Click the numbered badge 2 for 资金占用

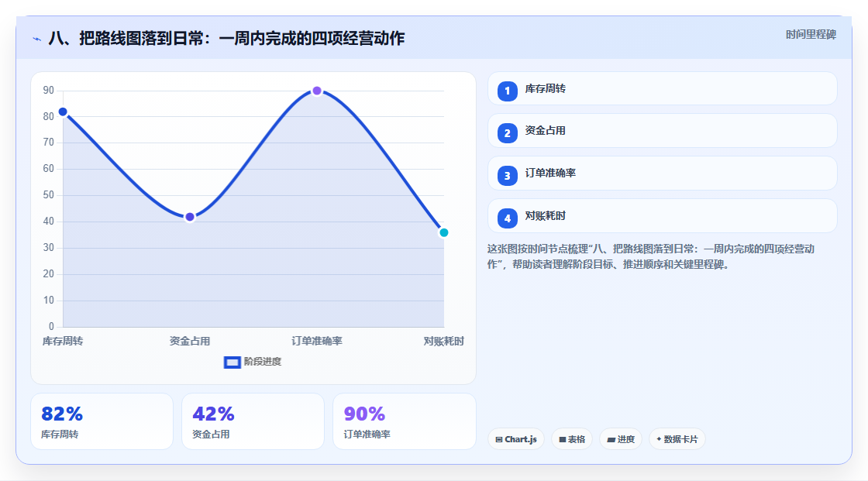coord(507,133)
